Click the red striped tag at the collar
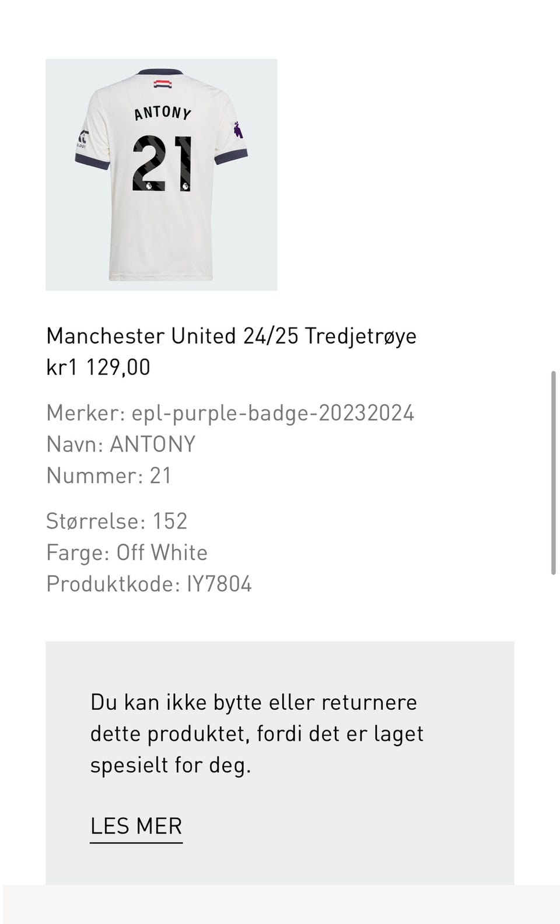The height and width of the screenshot is (924, 560). tap(162, 84)
